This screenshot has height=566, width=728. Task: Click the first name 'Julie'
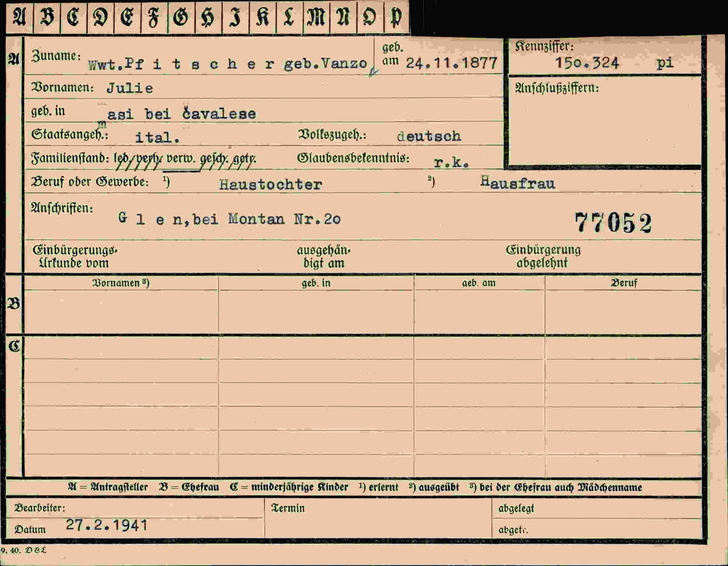click(130, 88)
